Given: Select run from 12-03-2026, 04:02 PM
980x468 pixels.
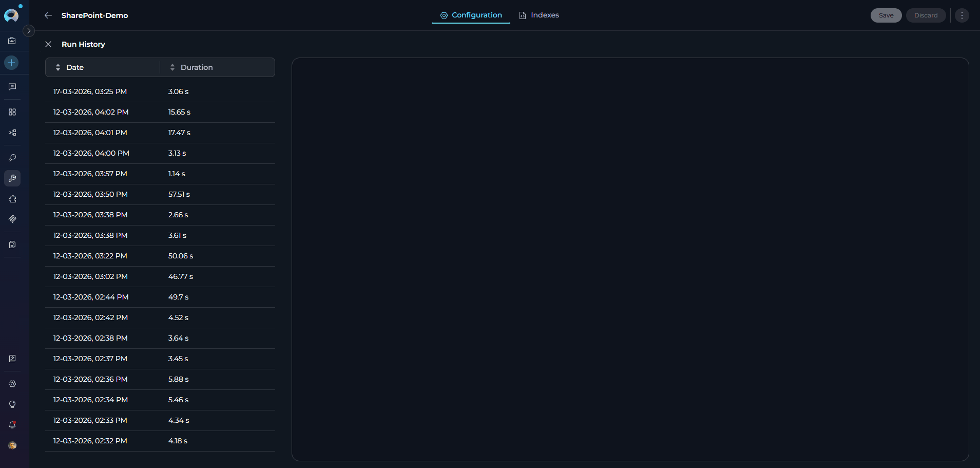Looking at the screenshot, I should click(160, 112).
